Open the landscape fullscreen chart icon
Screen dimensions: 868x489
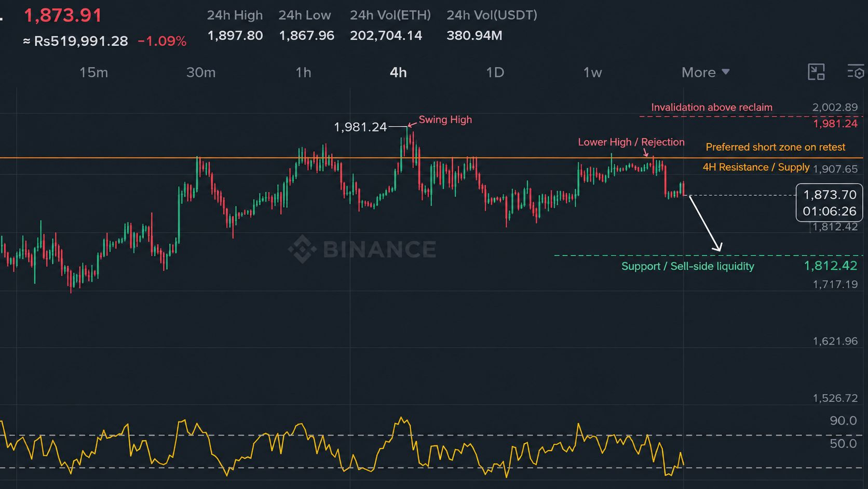pos(816,72)
